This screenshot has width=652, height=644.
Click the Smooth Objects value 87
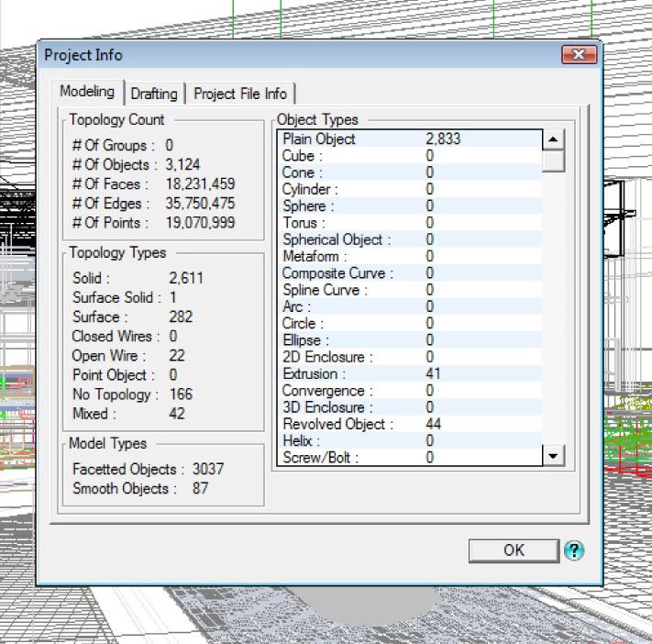pos(200,488)
